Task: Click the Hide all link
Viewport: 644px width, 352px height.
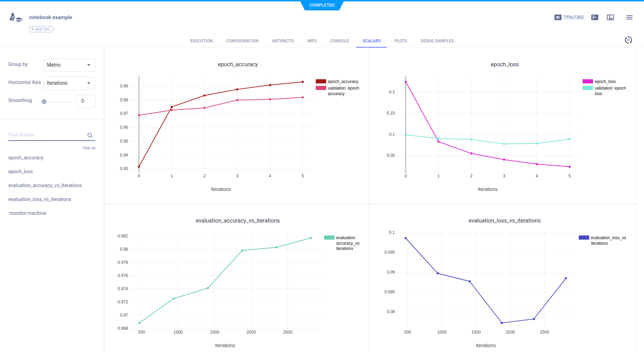Action: (89, 148)
